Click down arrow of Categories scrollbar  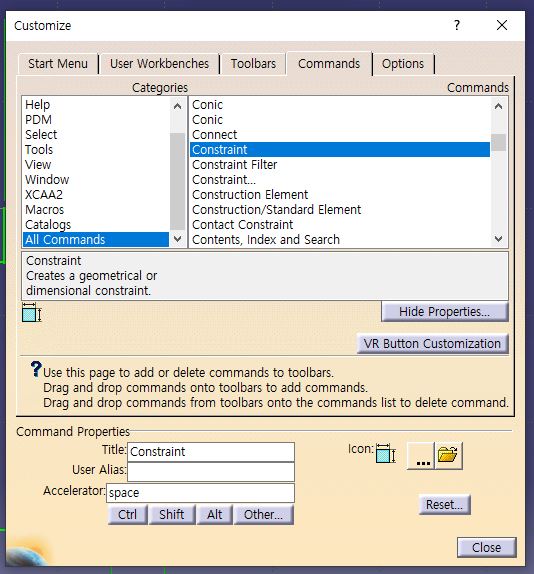click(x=178, y=239)
